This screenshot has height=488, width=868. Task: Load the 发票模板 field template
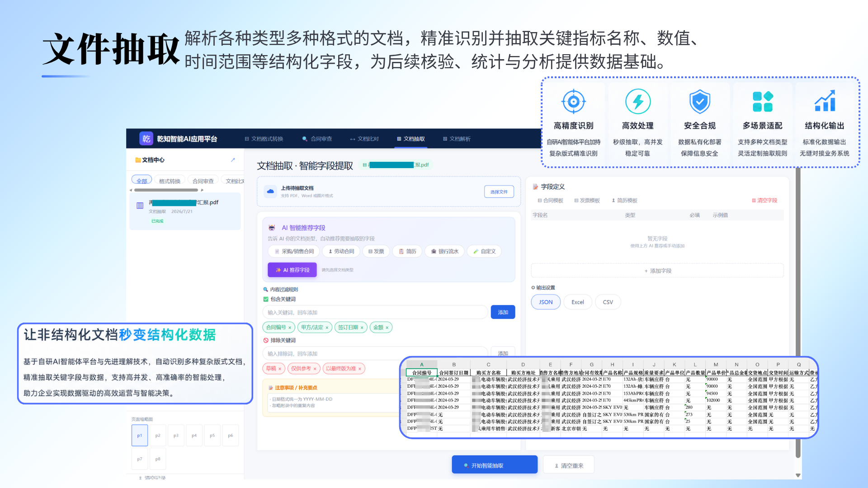tap(587, 201)
